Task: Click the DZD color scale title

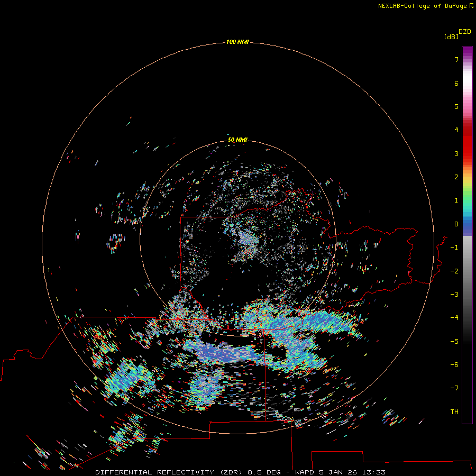Action: tap(465, 32)
